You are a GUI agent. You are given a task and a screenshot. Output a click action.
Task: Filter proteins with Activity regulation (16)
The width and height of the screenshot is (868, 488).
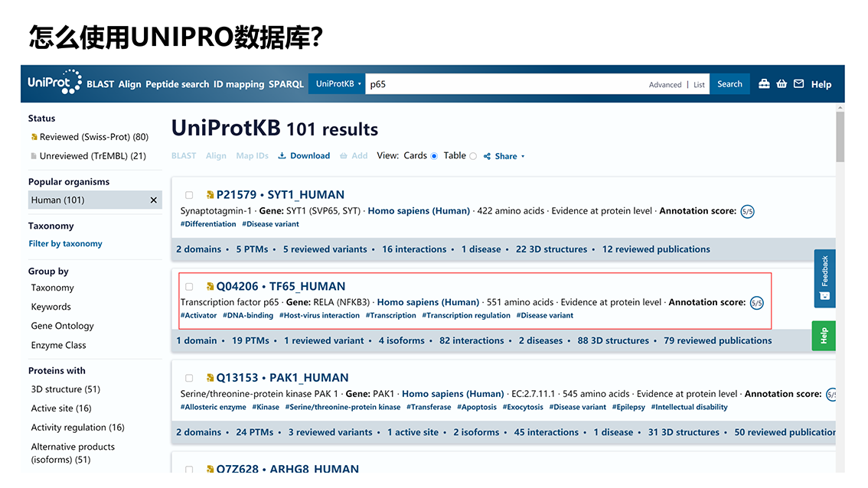tap(77, 428)
